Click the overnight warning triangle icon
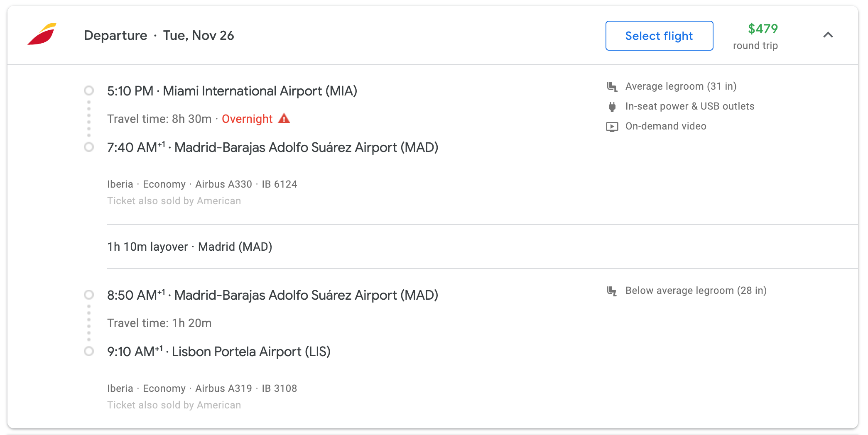This screenshot has height=435, width=868. (x=284, y=119)
